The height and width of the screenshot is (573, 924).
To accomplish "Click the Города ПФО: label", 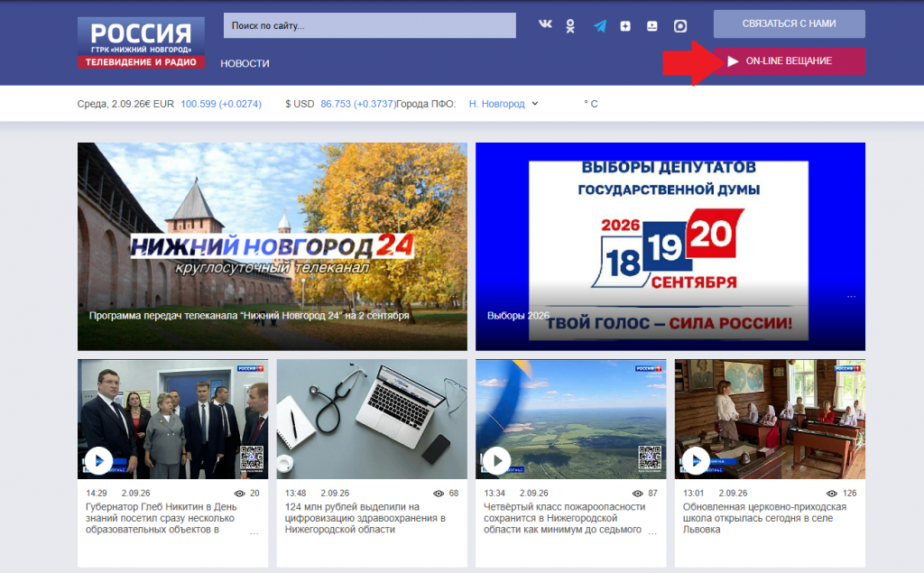I will coord(426,104).
